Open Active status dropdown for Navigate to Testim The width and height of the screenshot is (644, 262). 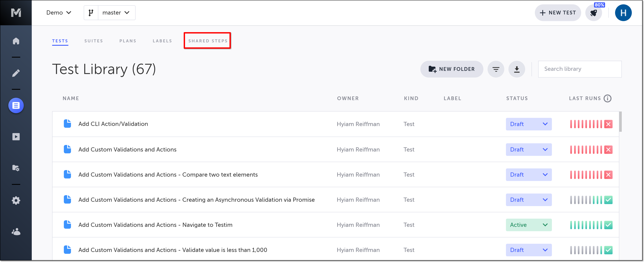click(529, 225)
